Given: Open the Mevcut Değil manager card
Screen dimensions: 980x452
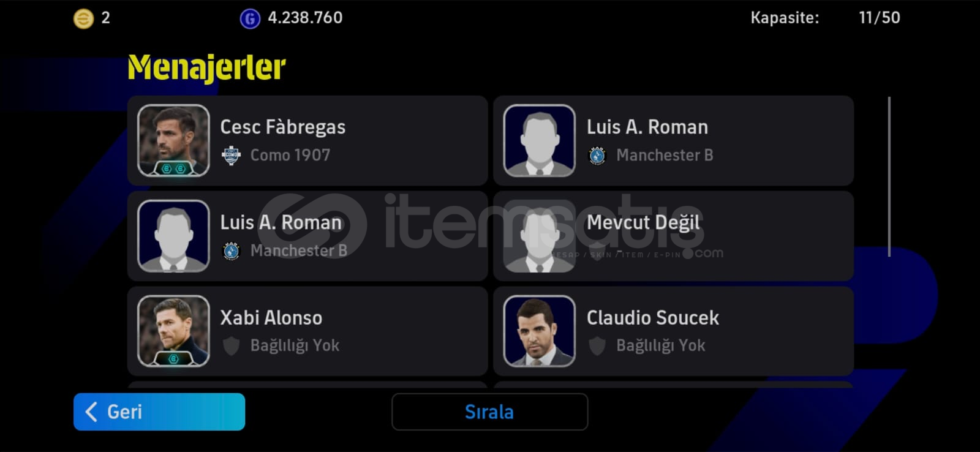Looking at the screenshot, I should click(673, 236).
